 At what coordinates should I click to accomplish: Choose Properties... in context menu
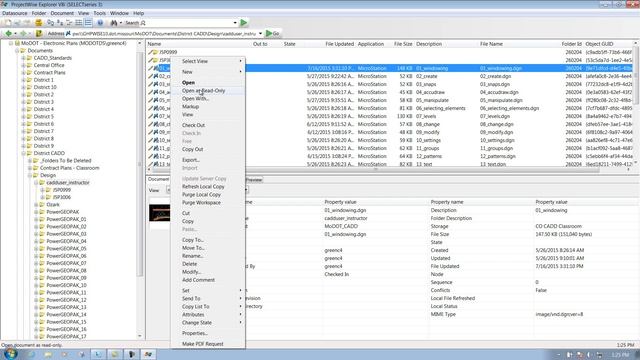coord(208,333)
